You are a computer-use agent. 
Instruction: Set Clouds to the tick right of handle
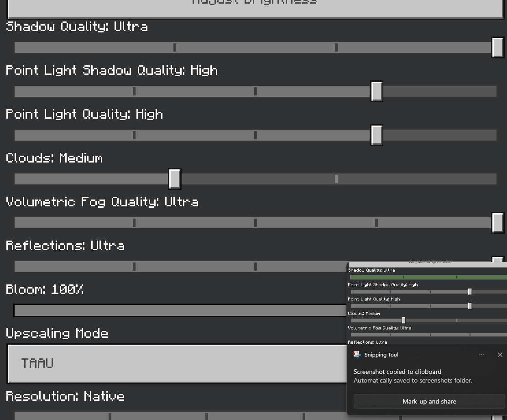point(336,179)
